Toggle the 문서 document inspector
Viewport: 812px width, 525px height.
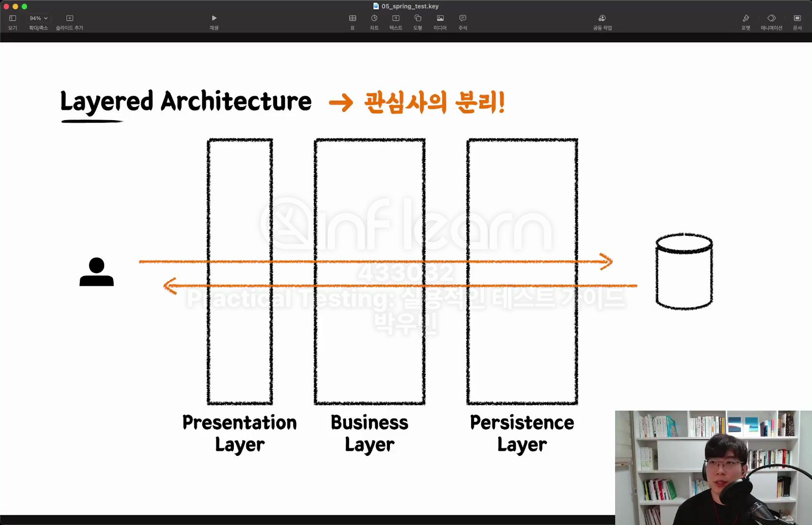[797, 22]
